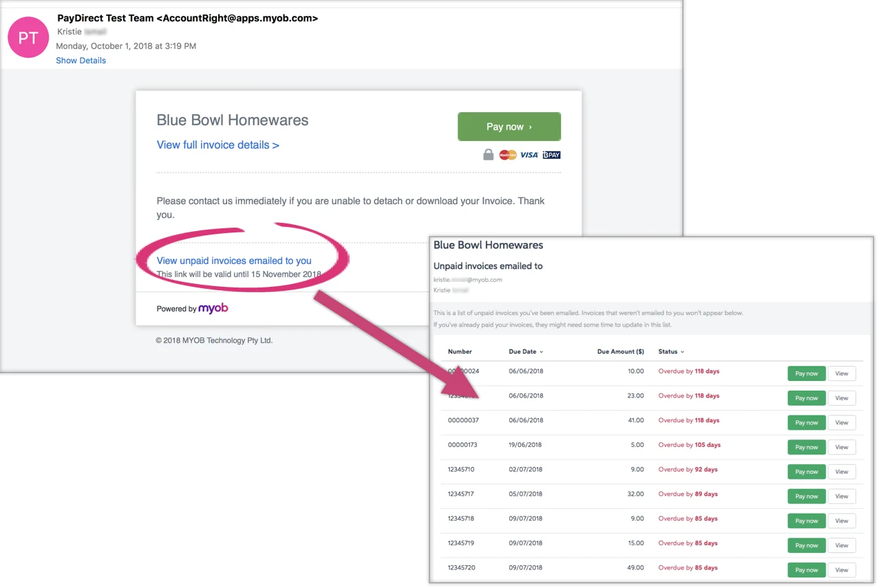
Task: Pay now for invoice 12345718
Action: (x=806, y=521)
